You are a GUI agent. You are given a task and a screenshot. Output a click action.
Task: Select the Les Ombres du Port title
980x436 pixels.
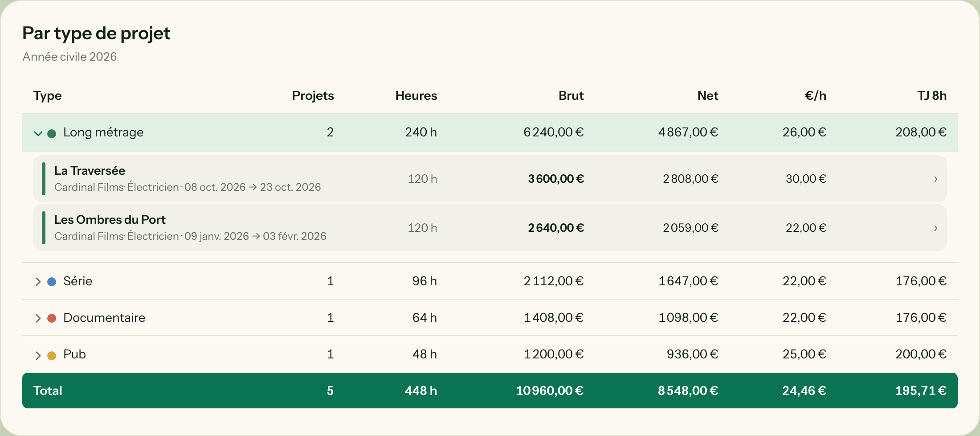(110, 220)
